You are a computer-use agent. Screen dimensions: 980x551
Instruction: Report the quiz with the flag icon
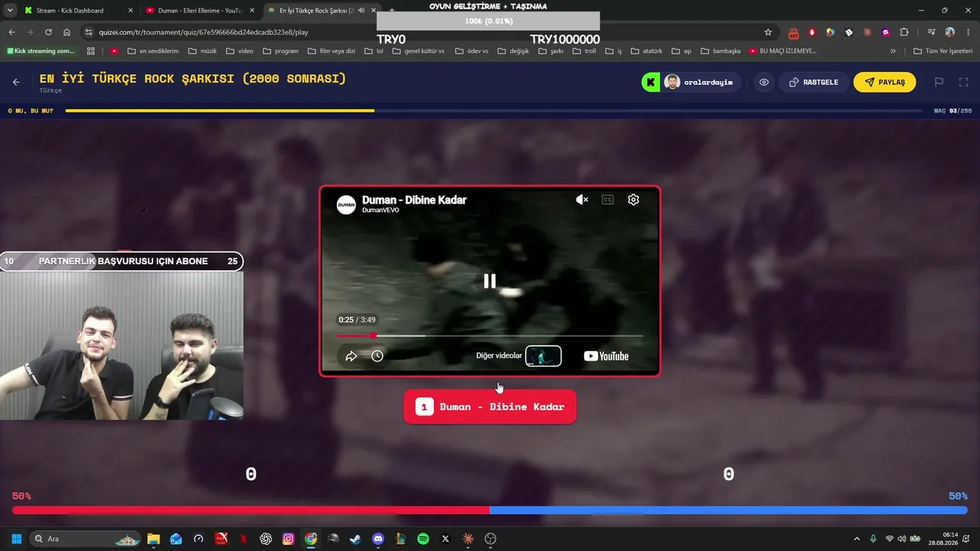pyautogui.click(x=939, y=83)
